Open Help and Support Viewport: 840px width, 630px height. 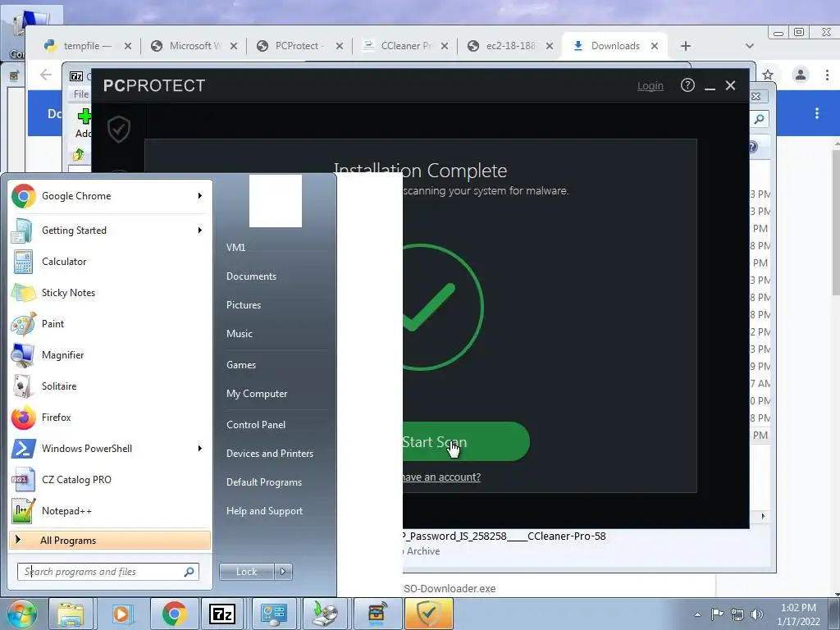coord(264,511)
